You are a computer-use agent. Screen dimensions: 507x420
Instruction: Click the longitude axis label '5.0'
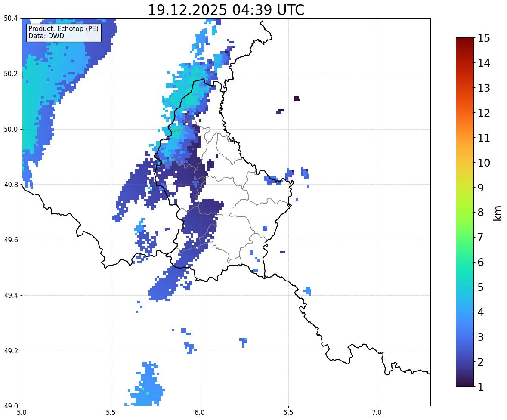tap(22, 413)
